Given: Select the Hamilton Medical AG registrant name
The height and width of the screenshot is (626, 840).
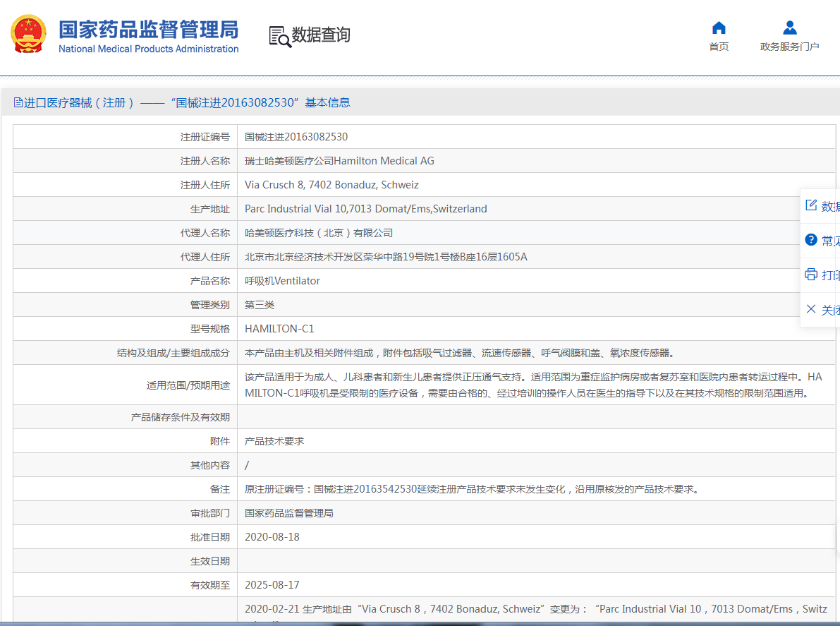Looking at the screenshot, I should 340,161.
